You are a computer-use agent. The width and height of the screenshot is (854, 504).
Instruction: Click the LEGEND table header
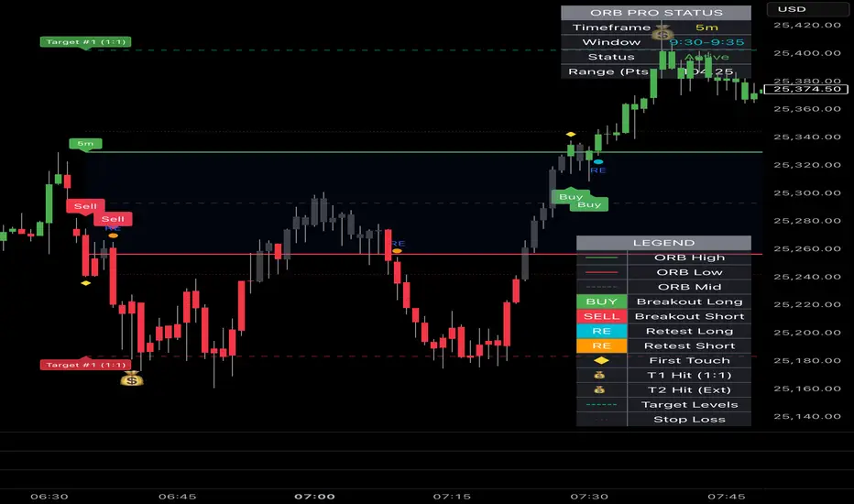click(663, 243)
